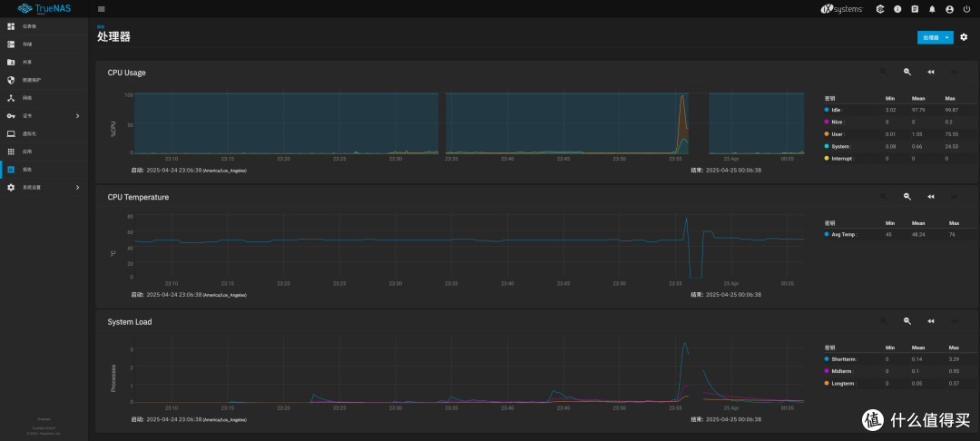Zoom out the CPU Temperature chart

[x=906, y=196]
